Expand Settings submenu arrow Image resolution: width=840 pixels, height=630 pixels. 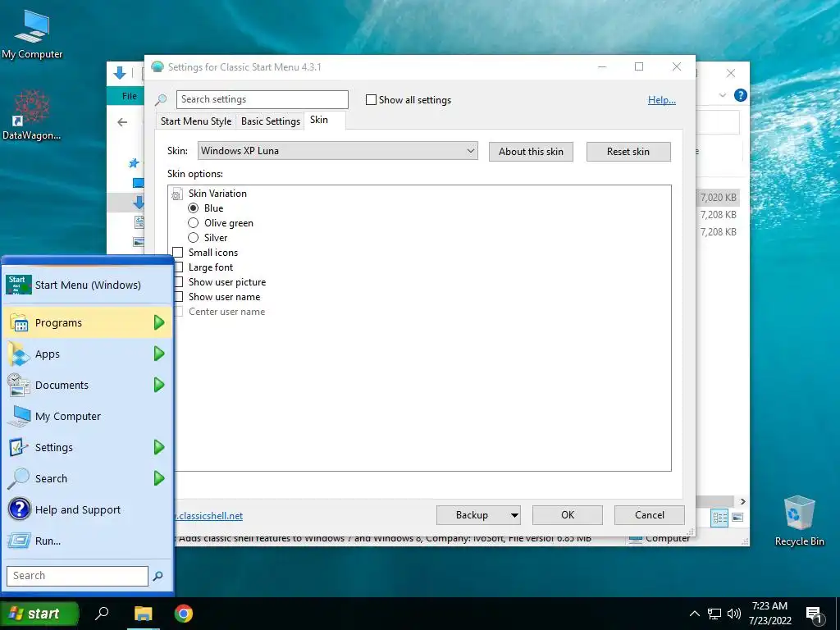[x=159, y=447]
